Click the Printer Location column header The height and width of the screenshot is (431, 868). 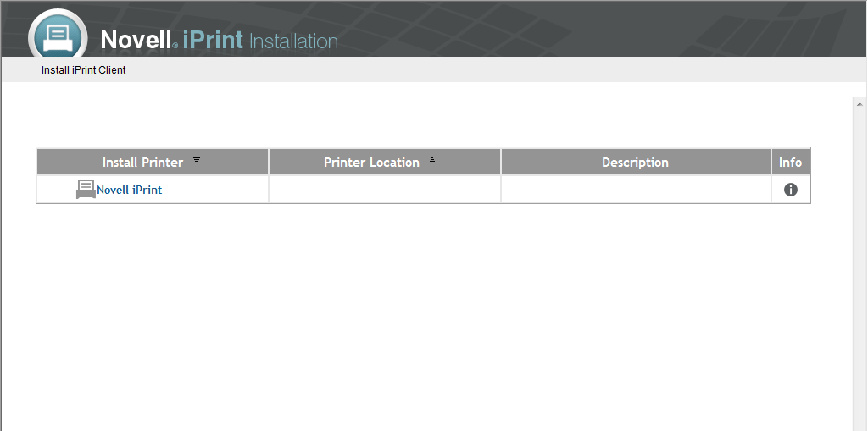coord(385,162)
